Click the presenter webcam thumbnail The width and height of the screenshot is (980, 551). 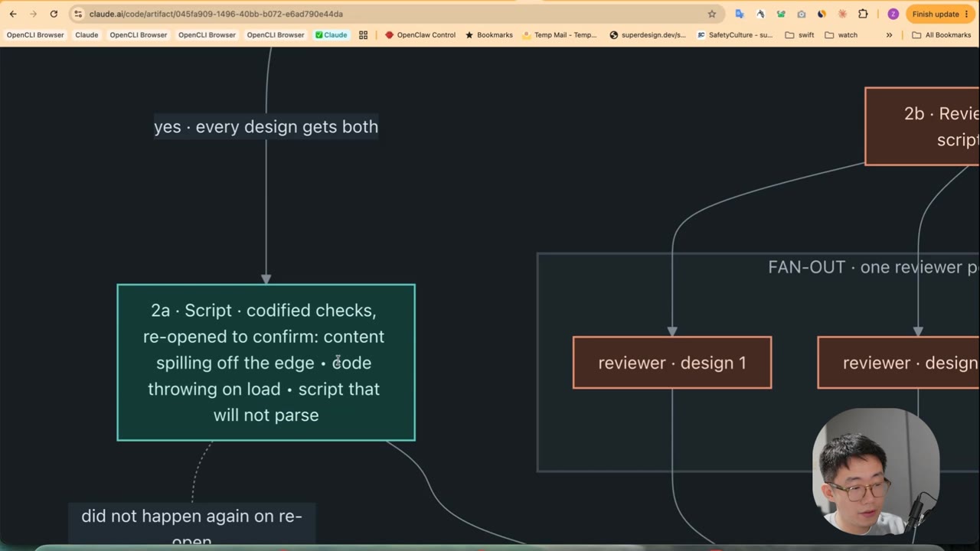pos(876,471)
